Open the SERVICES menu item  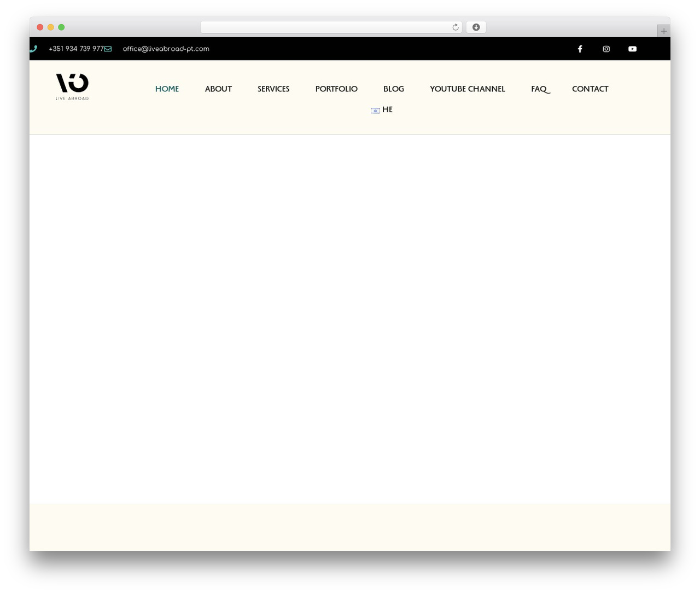273,89
